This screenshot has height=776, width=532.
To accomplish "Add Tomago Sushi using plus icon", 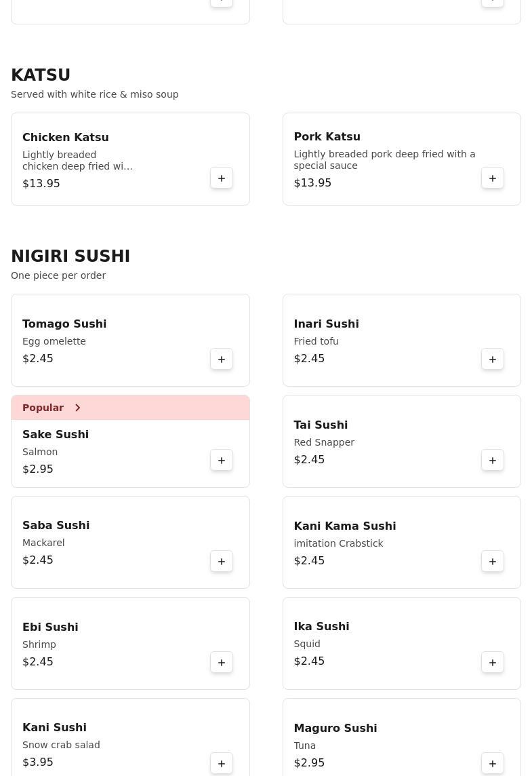I will (222, 360).
